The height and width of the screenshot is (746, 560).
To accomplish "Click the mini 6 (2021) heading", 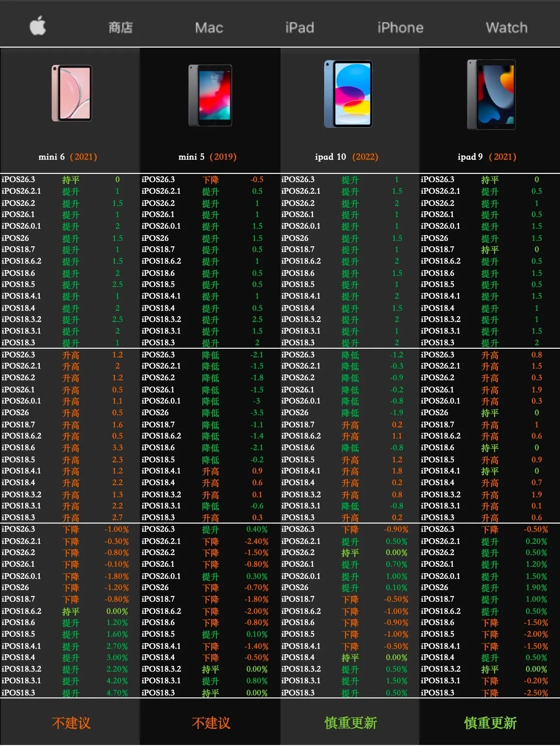I will [x=68, y=157].
